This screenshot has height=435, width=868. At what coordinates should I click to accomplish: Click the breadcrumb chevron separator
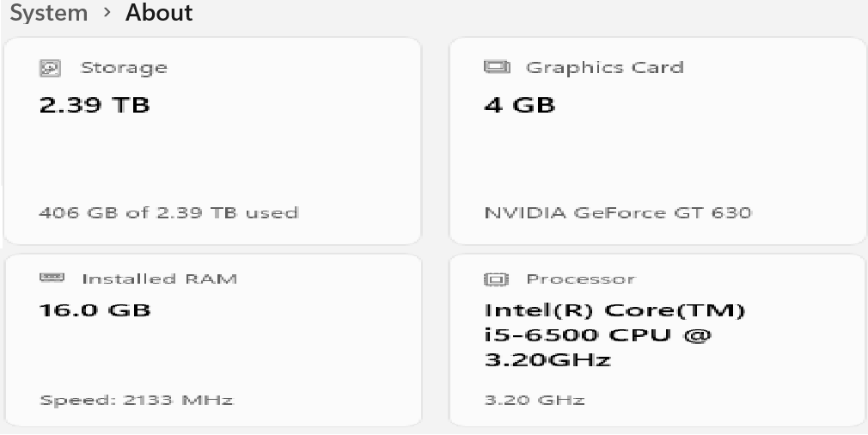(107, 14)
